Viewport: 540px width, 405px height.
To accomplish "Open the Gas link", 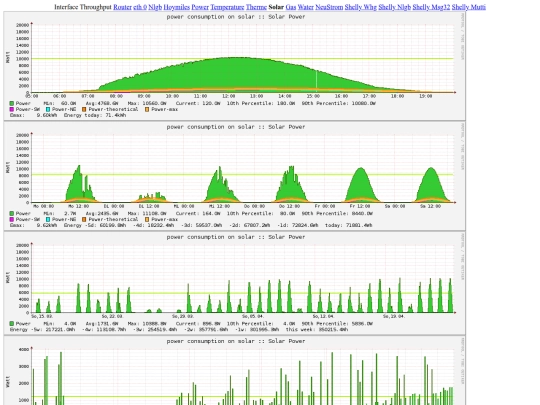I will tap(291, 7).
